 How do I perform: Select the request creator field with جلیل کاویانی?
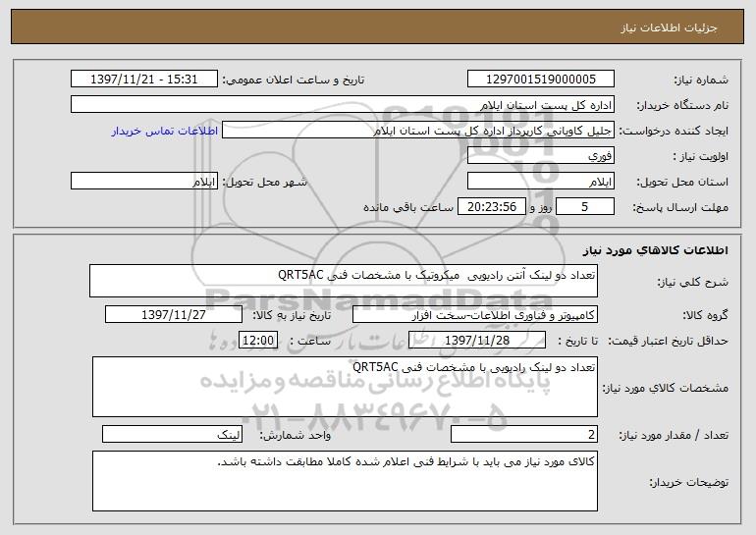click(418, 131)
